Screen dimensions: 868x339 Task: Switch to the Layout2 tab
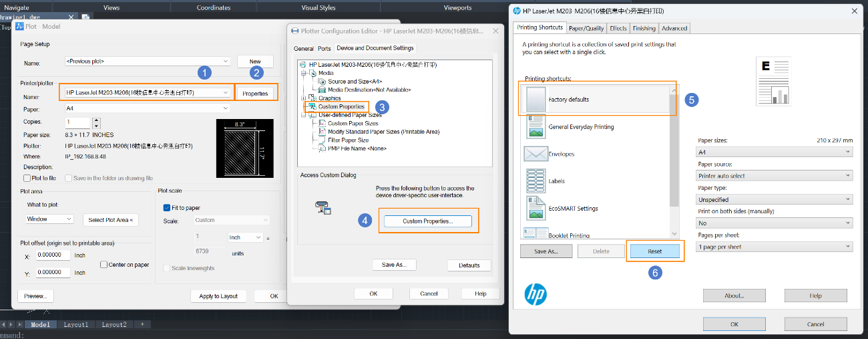[x=114, y=324]
